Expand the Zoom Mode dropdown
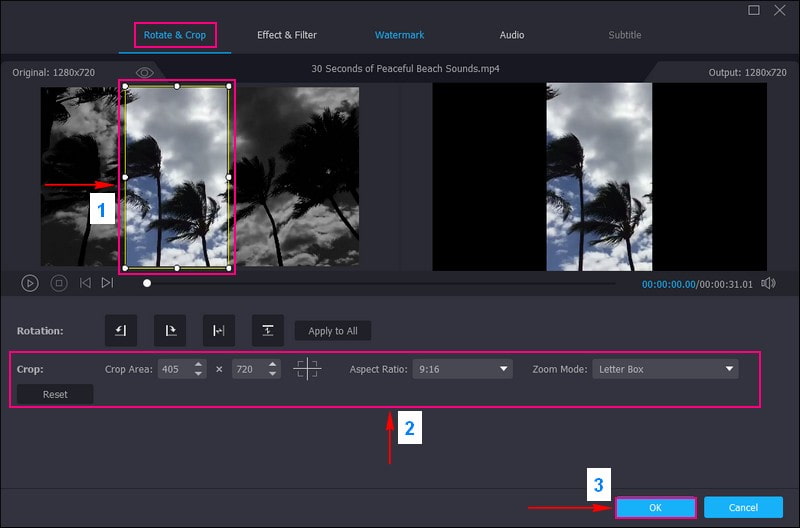 (x=665, y=369)
